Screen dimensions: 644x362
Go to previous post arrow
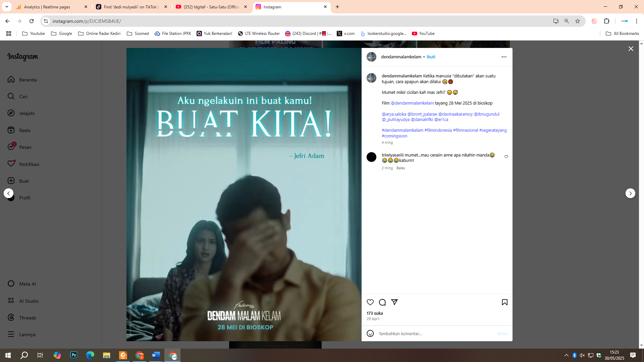pos(9,193)
